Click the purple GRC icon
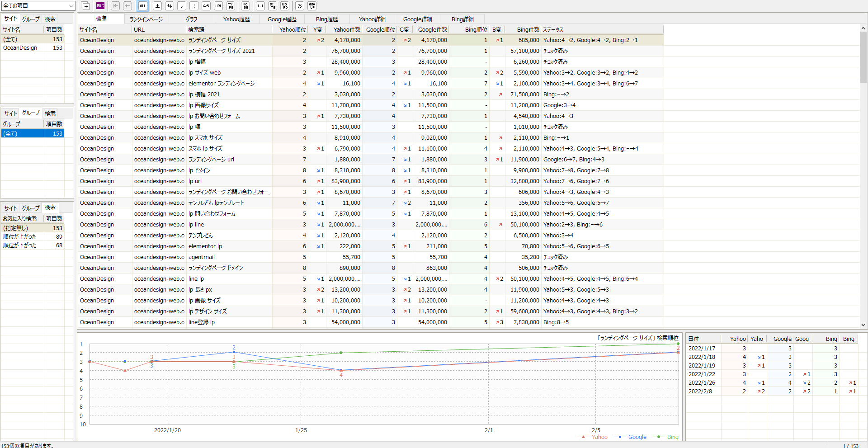 100,6
